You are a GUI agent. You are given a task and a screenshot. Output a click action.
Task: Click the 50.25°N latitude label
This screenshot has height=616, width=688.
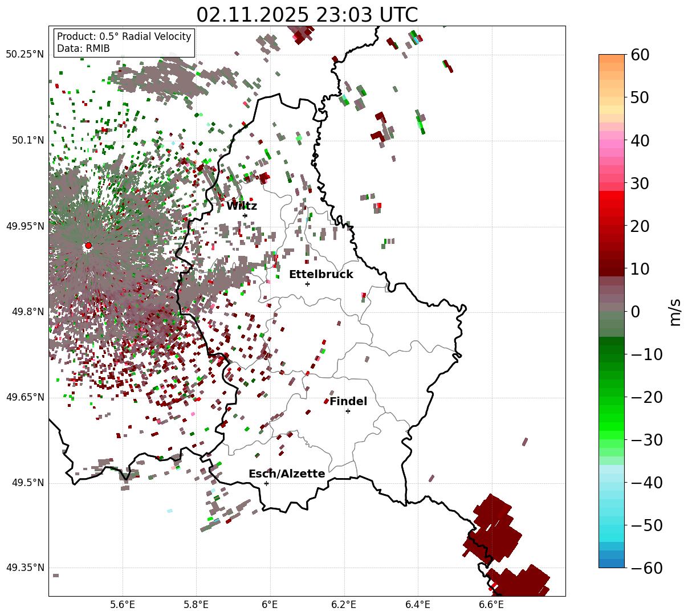[25, 55]
